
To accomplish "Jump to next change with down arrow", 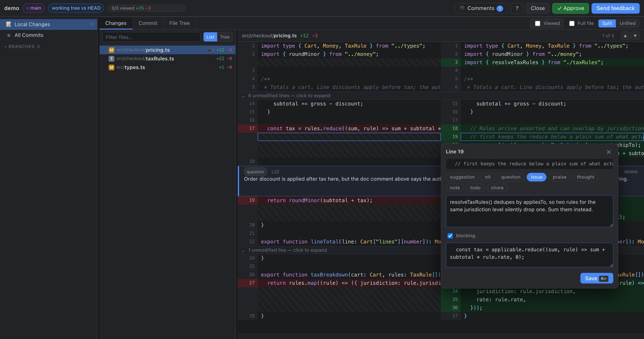I will coord(635,36).
